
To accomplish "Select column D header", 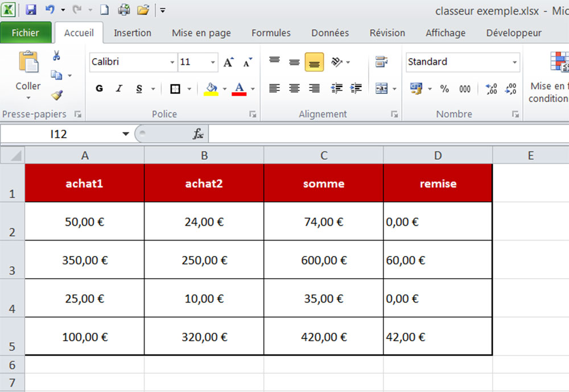I will (x=438, y=155).
